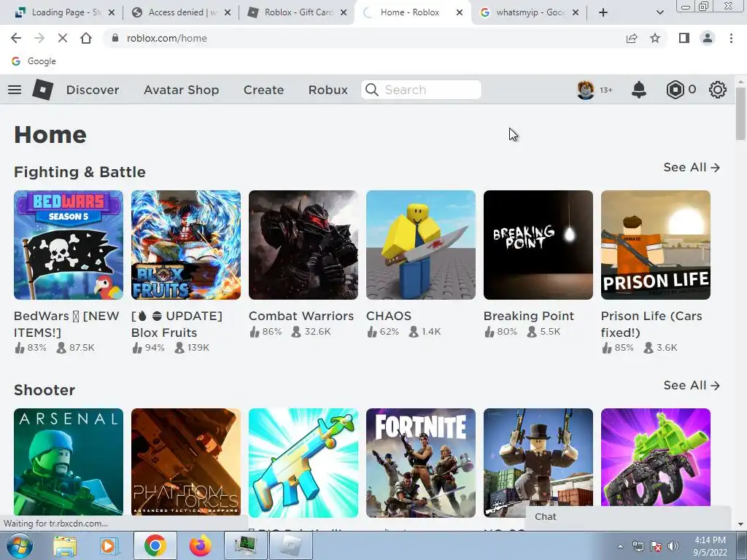Click the Chrome icon in the taskbar
This screenshot has width=747, height=560.
coord(155,545)
